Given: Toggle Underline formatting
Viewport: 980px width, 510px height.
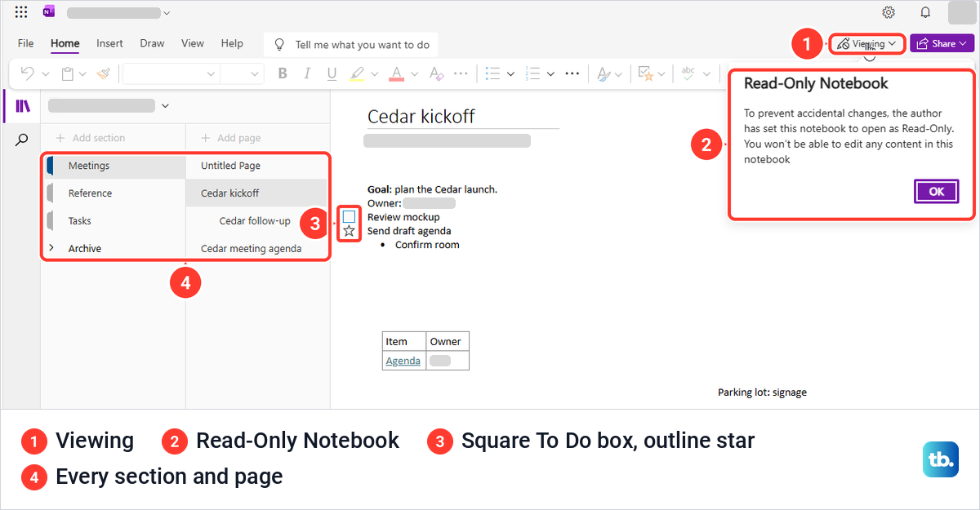Looking at the screenshot, I should pos(332,73).
